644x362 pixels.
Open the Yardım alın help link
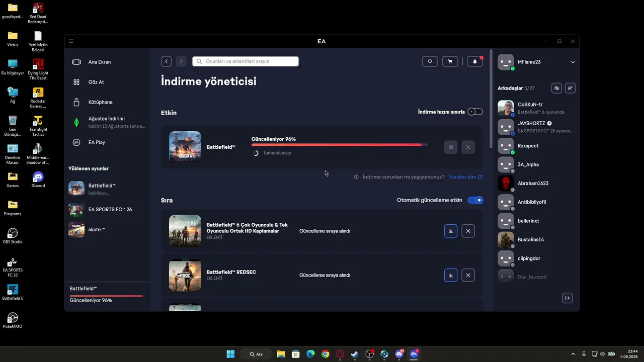point(465,177)
